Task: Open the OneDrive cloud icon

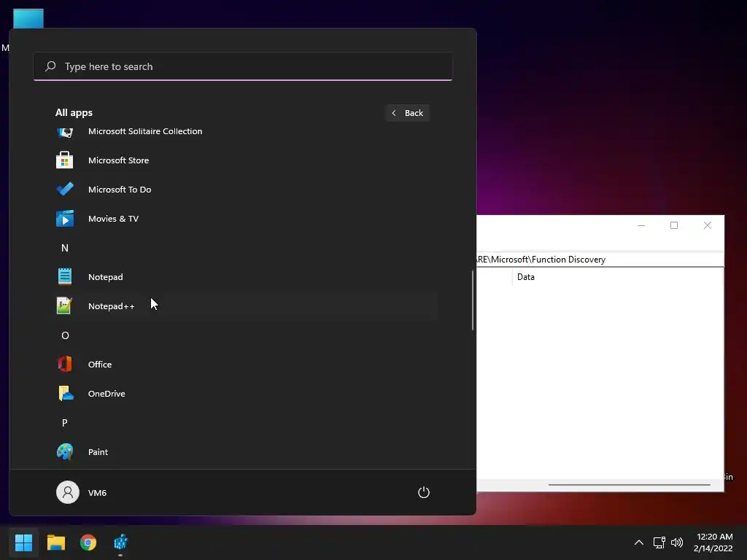Action: point(66,393)
